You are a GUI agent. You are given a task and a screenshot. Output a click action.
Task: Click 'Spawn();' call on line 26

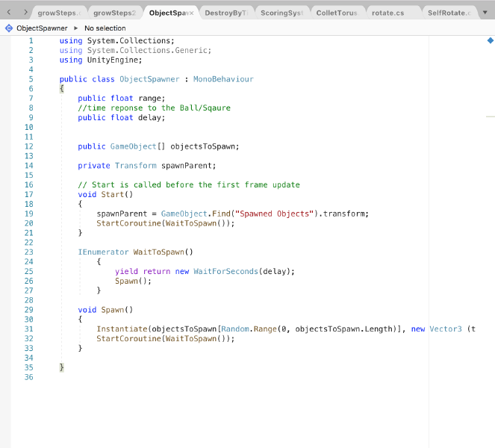click(133, 281)
